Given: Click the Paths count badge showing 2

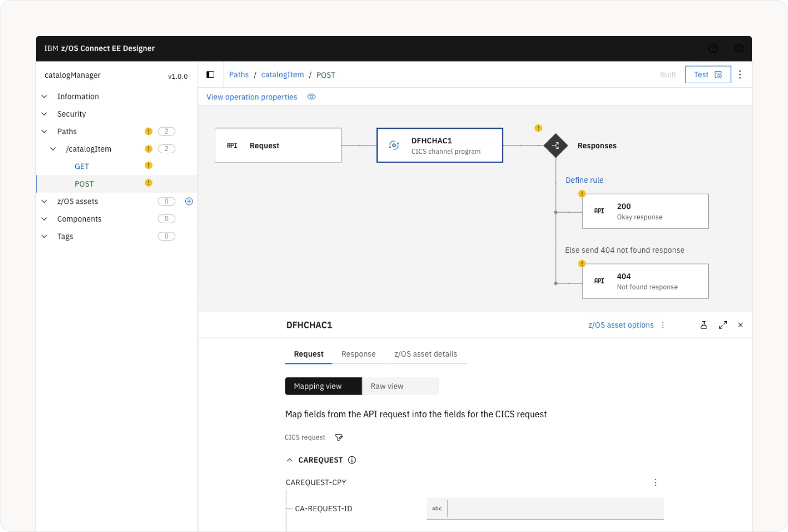Looking at the screenshot, I should click(166, 132).
